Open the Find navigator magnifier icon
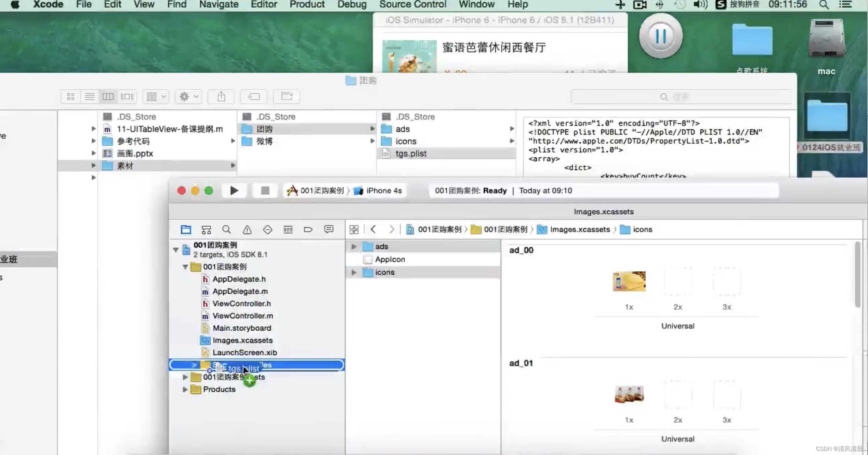868x455 pixels. tap(226, 229)
